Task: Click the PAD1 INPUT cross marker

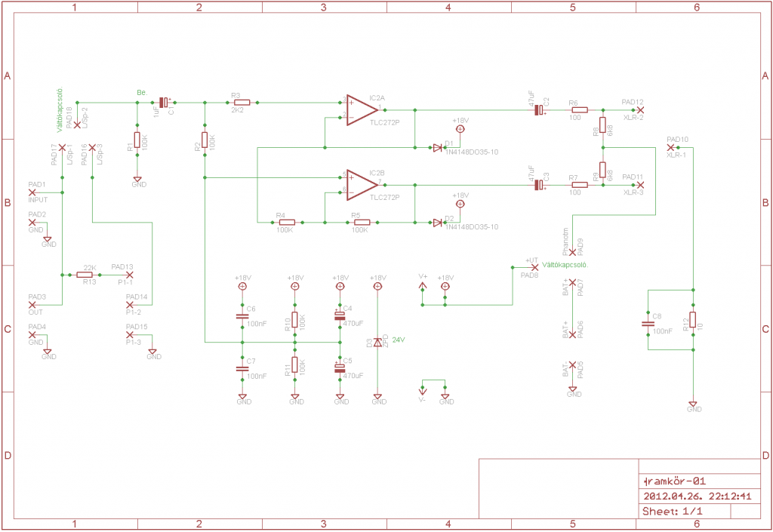Action: 32,192
